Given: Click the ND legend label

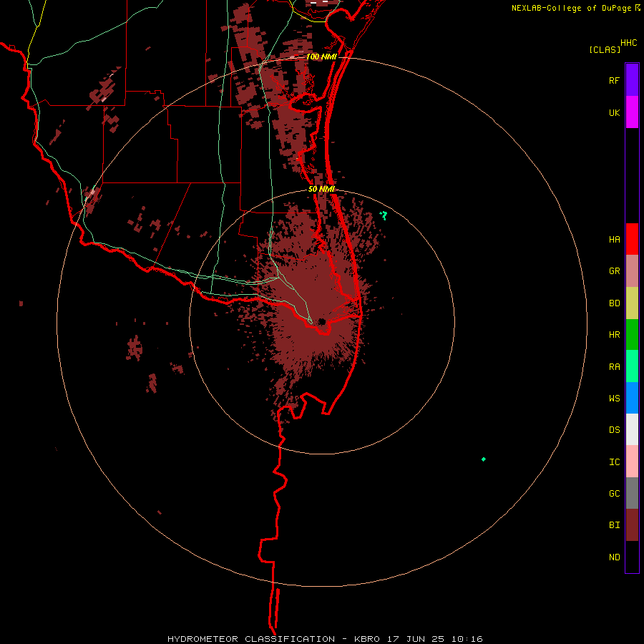Looking at the screenshot, I should [614, 557].
